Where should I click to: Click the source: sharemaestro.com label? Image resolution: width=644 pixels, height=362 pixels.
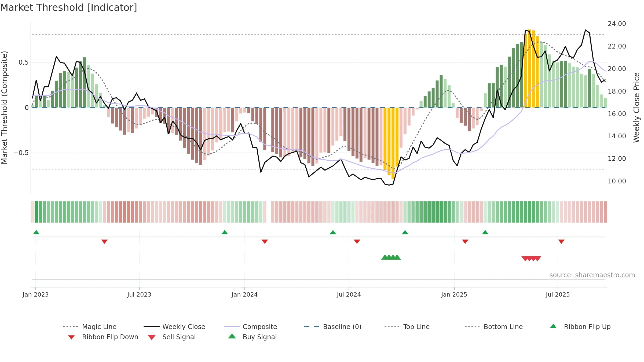pos(592,275)
